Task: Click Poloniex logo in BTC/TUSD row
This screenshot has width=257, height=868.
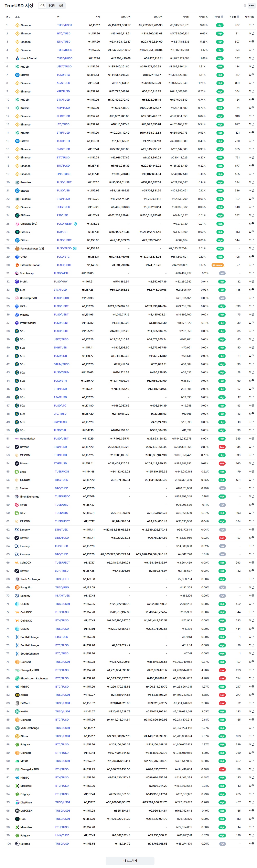Action: tap(17, 199)
